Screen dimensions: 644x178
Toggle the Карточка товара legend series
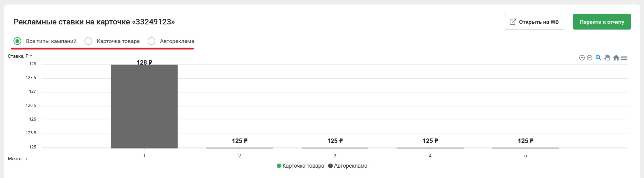click(303, 166)
